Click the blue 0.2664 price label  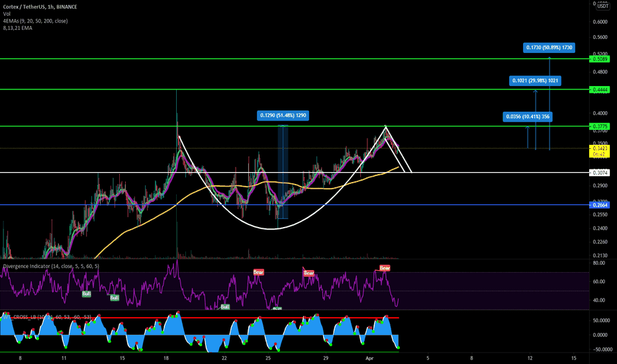(x=599, y=205)
